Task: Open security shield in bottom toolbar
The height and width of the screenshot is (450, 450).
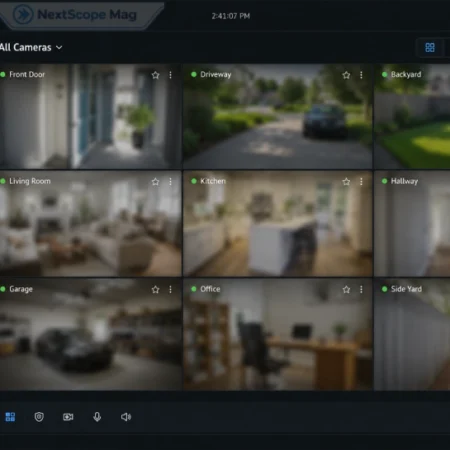Action: (39, 417)
